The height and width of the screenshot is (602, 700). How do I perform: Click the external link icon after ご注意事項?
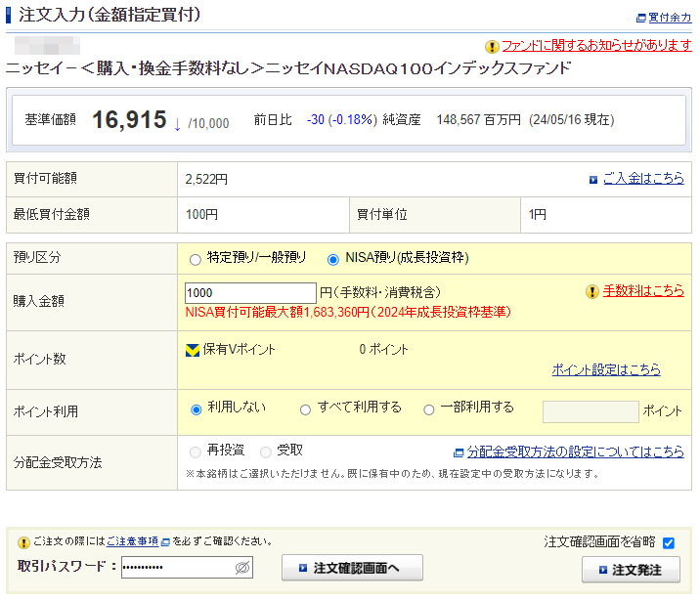tap(165, 541)
